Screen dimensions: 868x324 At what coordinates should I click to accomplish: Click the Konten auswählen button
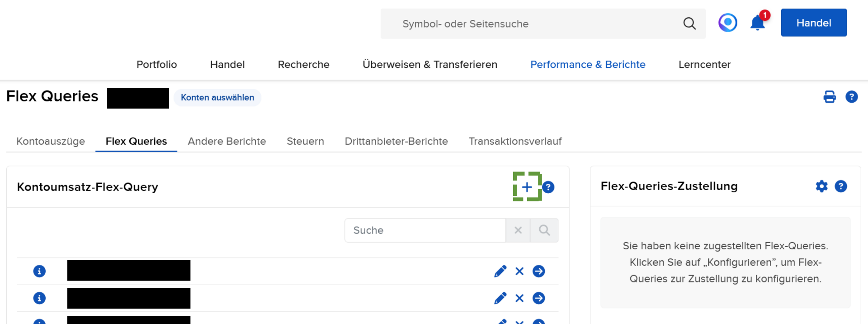point(217,98)
